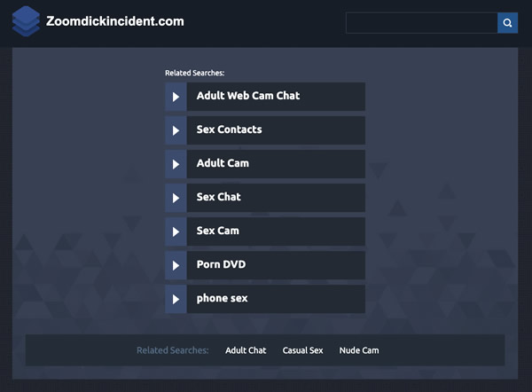This screenshot has width=532, height=392.
Task: Focus the search text field in header
Action: (422, 23)
